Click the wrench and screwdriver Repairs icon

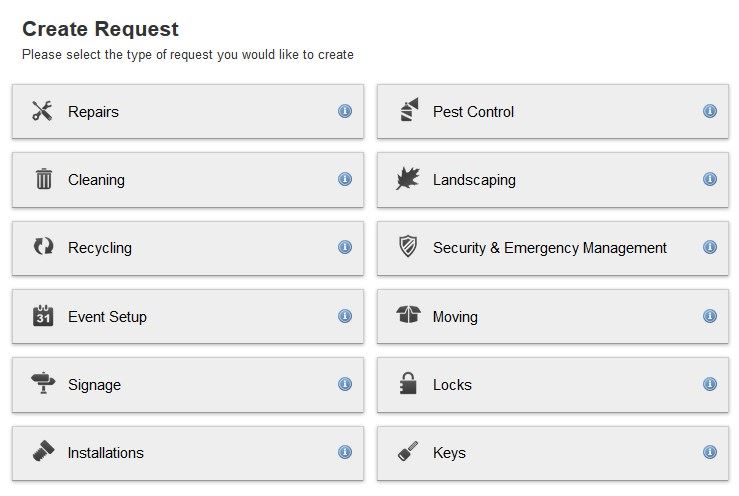point(42,111)
